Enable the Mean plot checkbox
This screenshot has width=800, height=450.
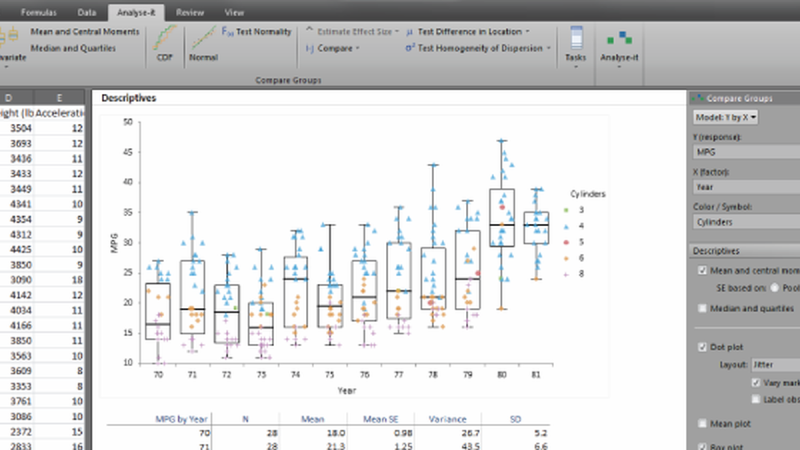[703, 423]
